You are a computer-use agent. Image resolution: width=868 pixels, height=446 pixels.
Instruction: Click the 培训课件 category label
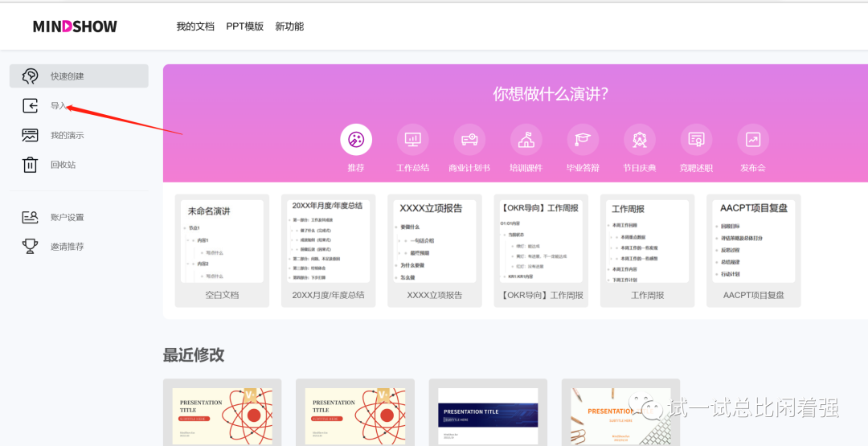(526, 168)
